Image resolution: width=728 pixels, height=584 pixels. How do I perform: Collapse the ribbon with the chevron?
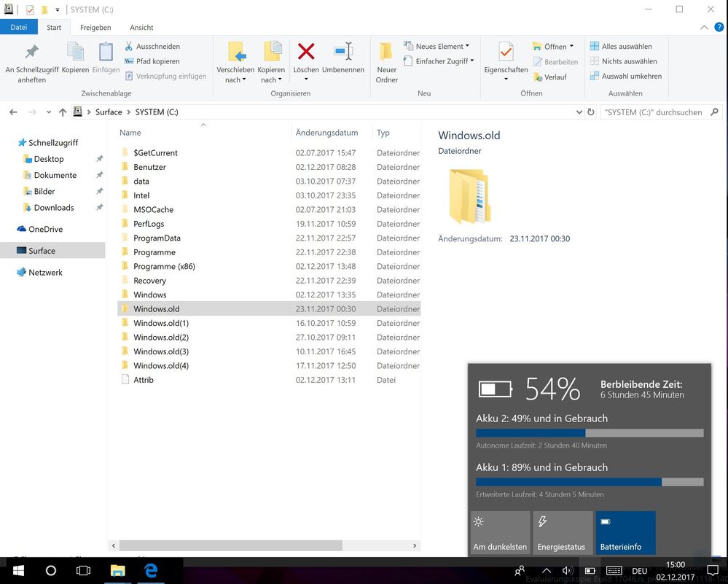[704, 28]
